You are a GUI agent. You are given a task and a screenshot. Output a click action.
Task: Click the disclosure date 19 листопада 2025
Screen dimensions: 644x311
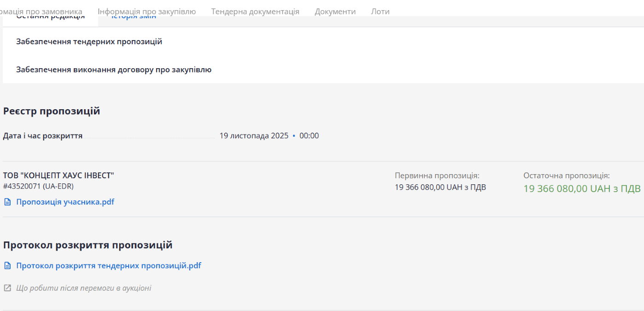coord(254,136)
